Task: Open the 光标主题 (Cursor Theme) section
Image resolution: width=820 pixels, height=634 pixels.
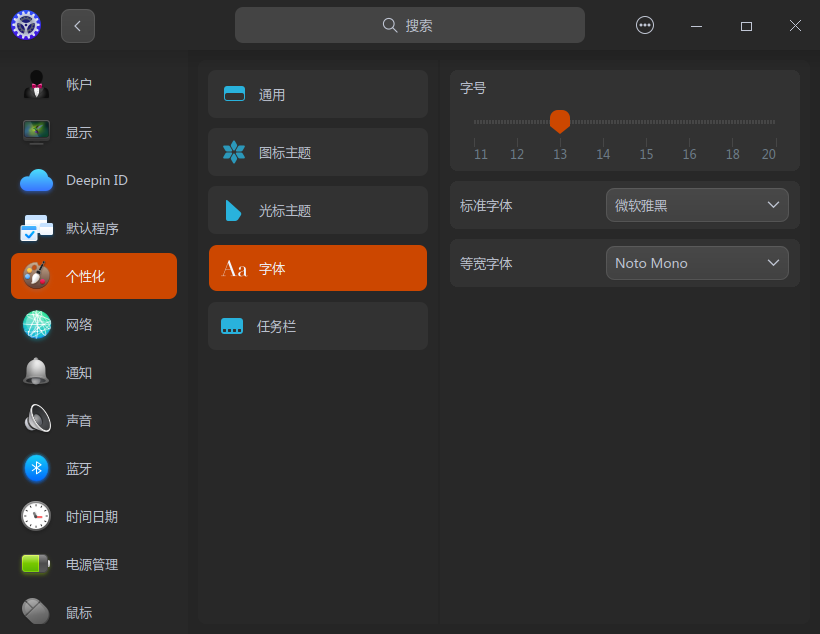Action: (x=317, y=210)
